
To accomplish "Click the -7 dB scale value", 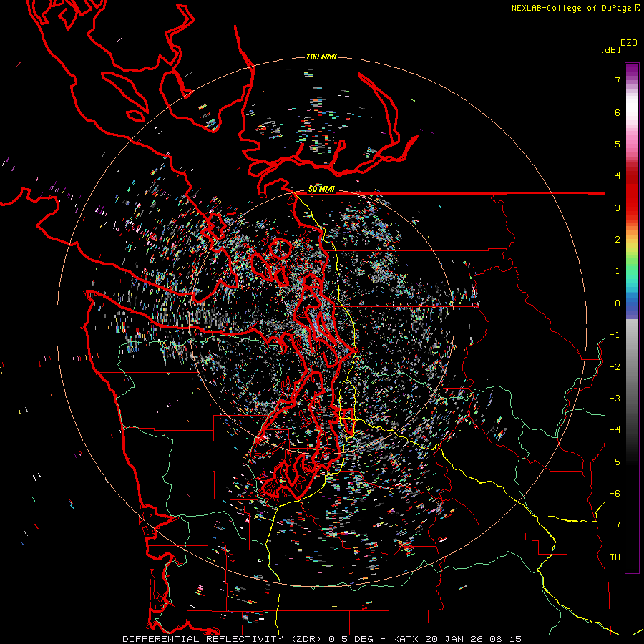I will click(x=615, y=525).
